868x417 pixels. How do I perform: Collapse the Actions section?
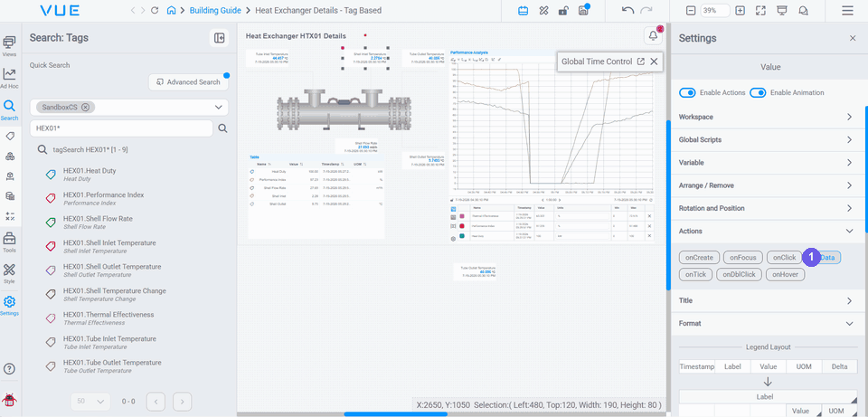[x=768, y=231]
